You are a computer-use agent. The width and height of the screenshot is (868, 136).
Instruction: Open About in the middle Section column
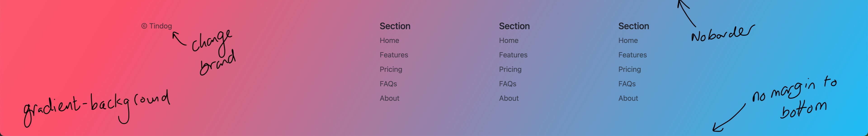509,98
